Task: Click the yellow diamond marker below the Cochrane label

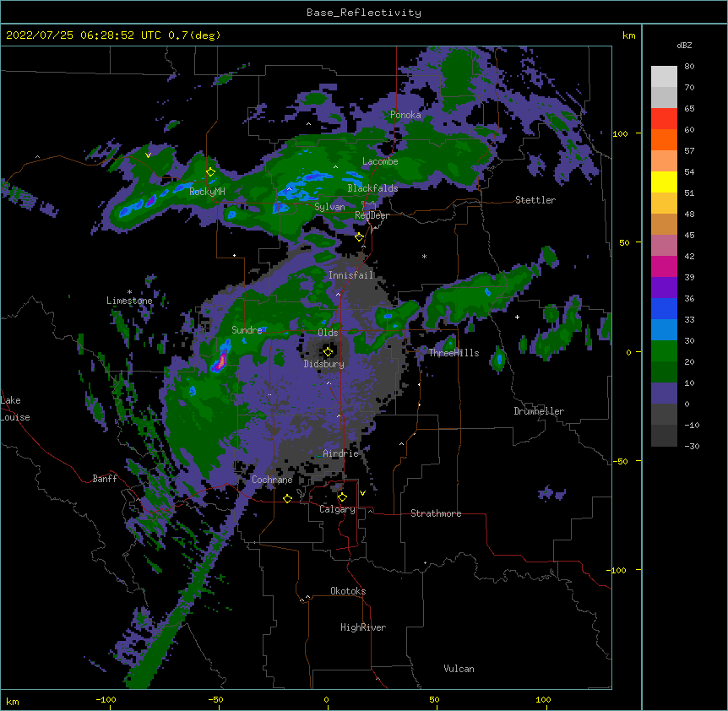Action: click(287, 498)
